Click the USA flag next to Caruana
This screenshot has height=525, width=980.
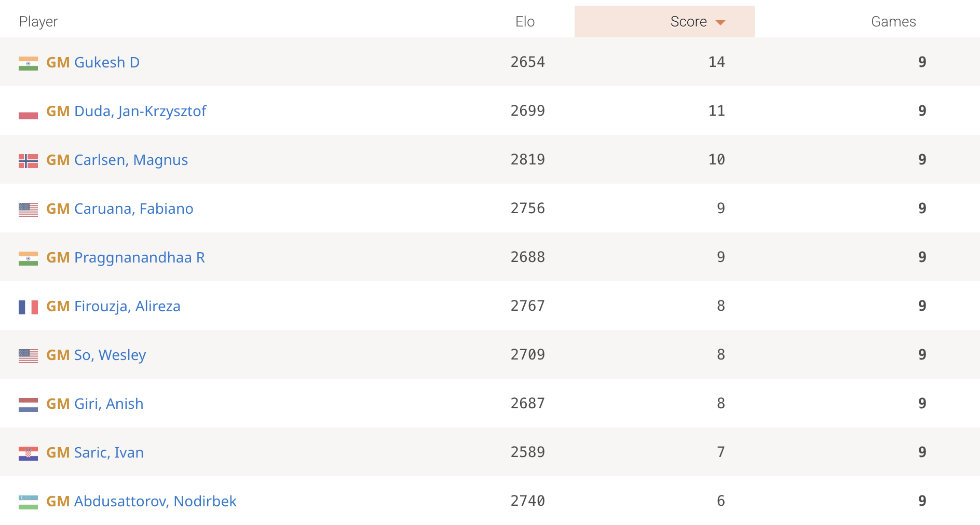28,210
